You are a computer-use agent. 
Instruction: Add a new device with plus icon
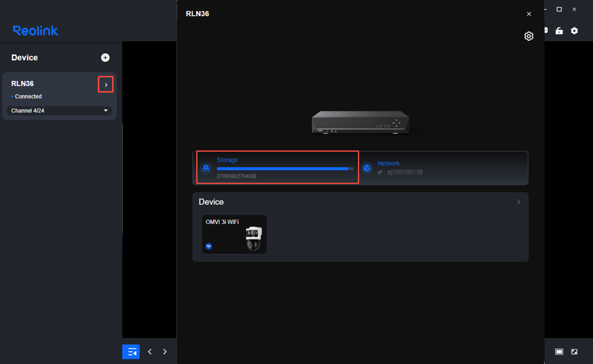[105, 58]
